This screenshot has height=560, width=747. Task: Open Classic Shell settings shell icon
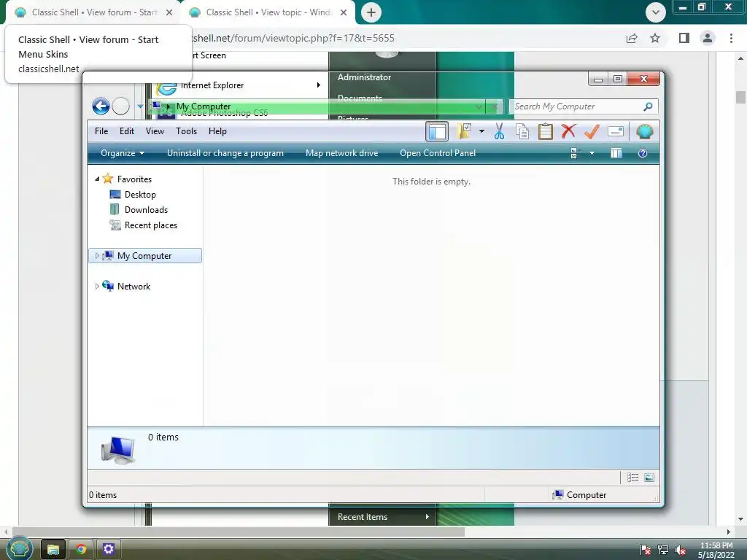tap(644, 131)
